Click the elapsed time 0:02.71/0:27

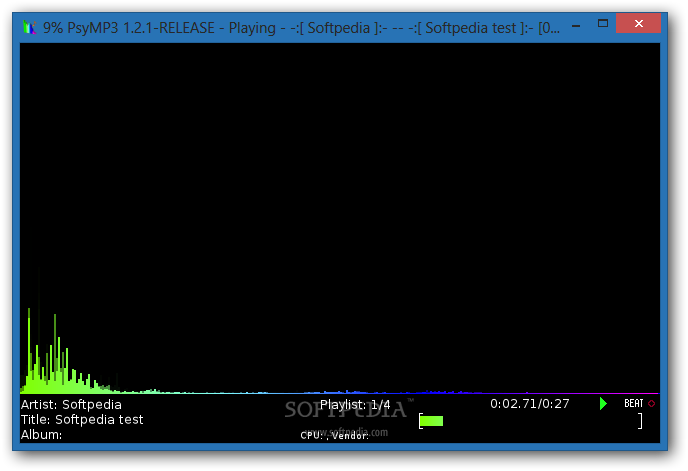[530, 403]
